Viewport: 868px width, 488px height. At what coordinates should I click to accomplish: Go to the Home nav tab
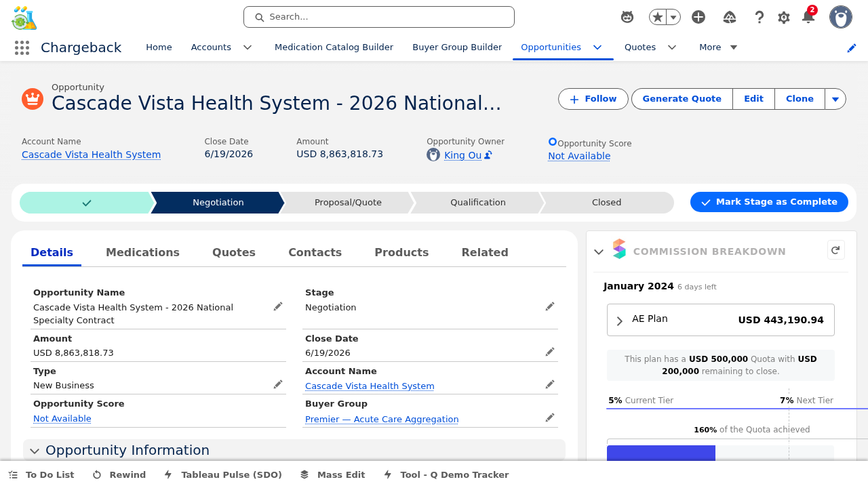click(159, 47)
